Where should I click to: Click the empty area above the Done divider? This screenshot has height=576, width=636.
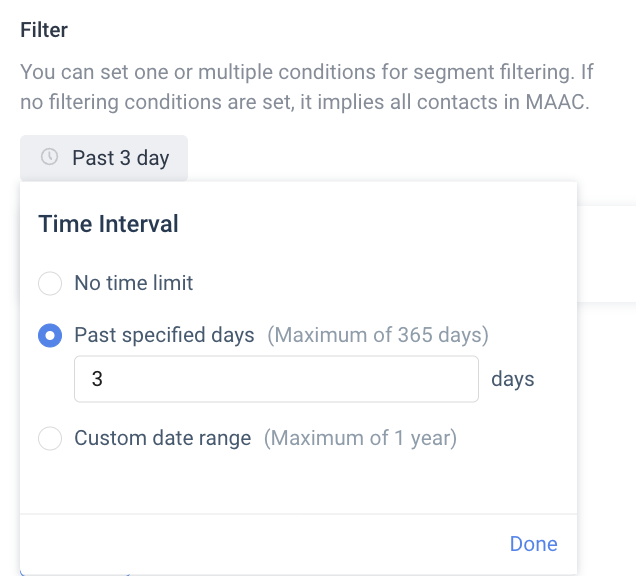pos(298,484)
